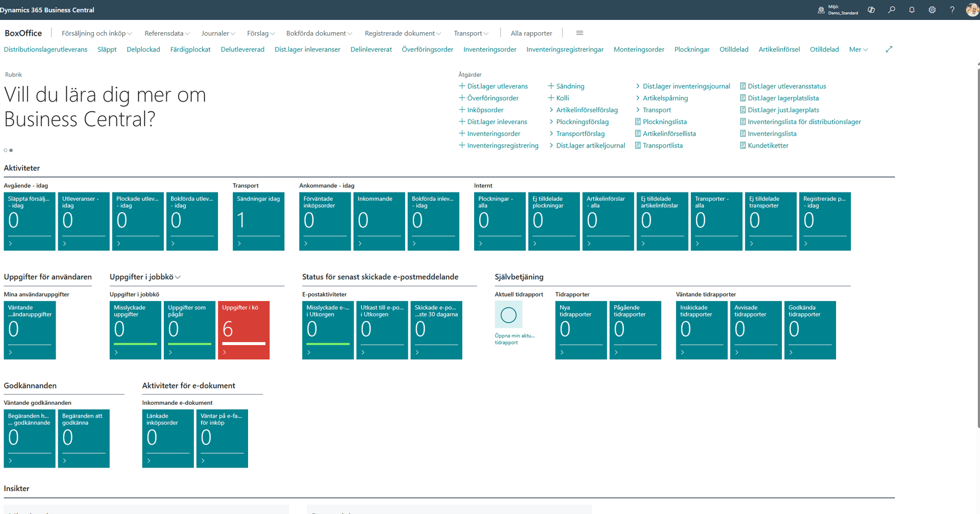
Task: Open the Överföringsorder tab
Action: tap(428, 50)
